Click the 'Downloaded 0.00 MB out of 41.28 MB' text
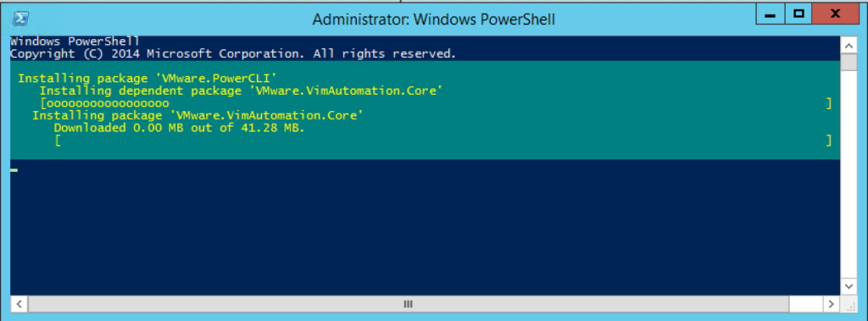The height and width of the screenshot is (321, 868). (x=180, y=128)
